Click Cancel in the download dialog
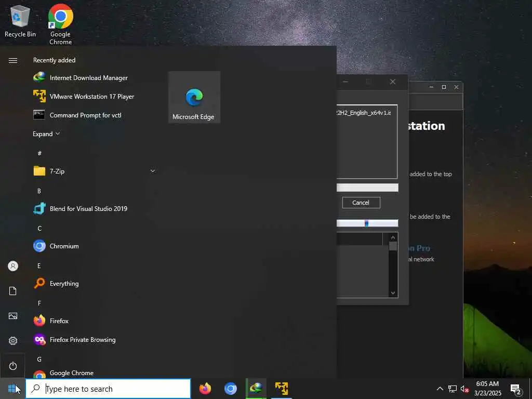This screenshot has width=532, height=399. tap(361, 203)
